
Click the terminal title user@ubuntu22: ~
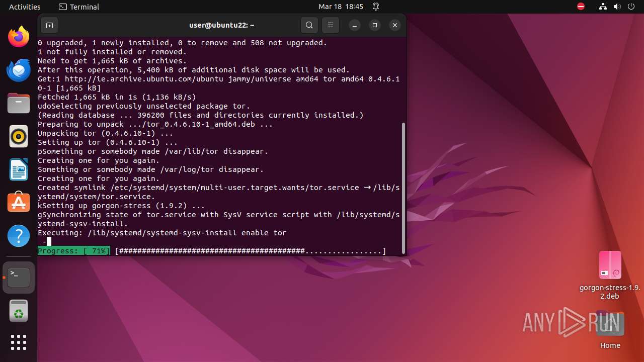pyautogui.click(x=222, y=25)
